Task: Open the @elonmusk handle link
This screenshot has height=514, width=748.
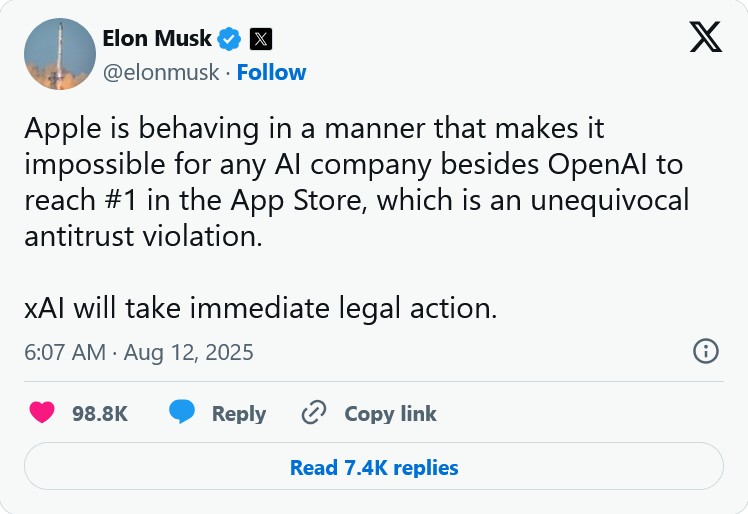Action: point(160,72)
